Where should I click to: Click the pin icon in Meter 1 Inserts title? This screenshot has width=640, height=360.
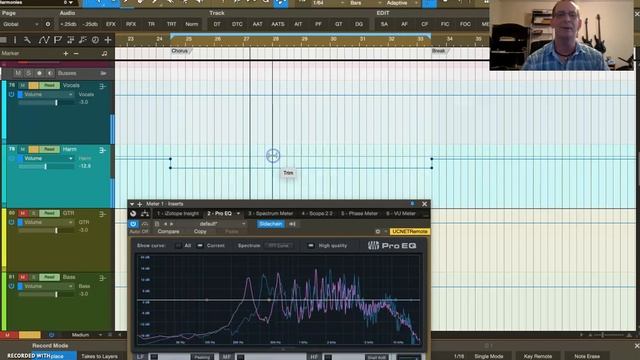click(x=412, y=204)
